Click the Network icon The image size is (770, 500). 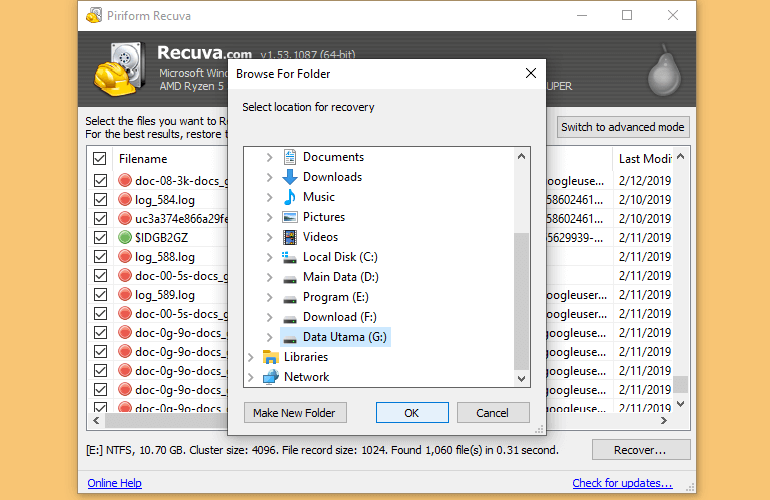pyautogui.click(x=271, y=377)
